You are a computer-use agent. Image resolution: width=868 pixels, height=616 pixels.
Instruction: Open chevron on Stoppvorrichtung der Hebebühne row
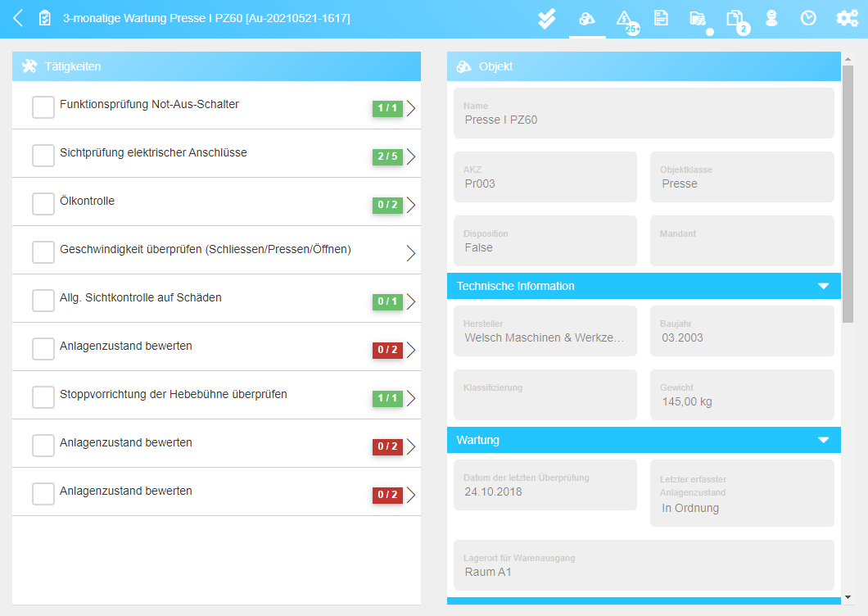411,398
